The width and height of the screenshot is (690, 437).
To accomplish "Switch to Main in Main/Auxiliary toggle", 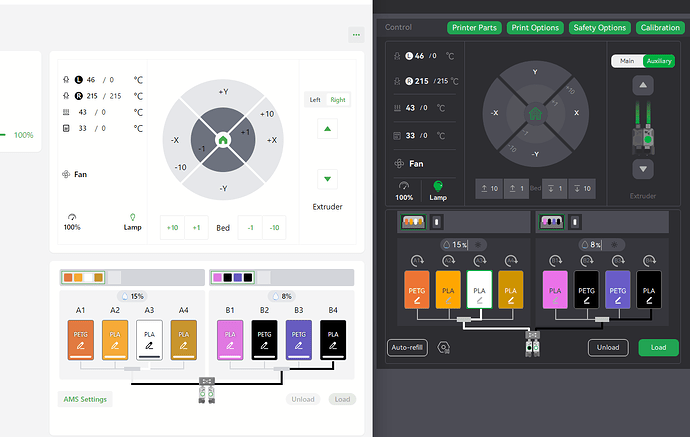I will (x=627, y=61).
